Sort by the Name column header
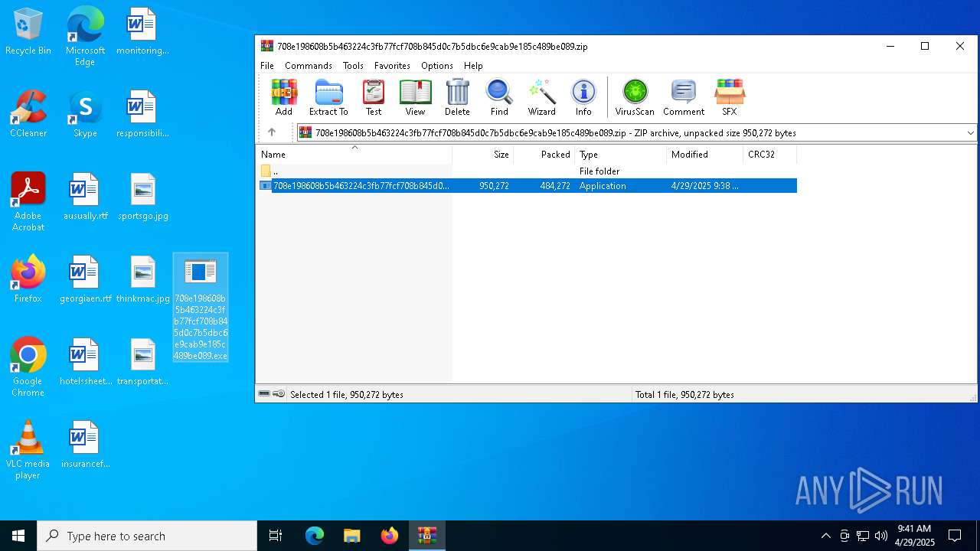 pos(354,155)
